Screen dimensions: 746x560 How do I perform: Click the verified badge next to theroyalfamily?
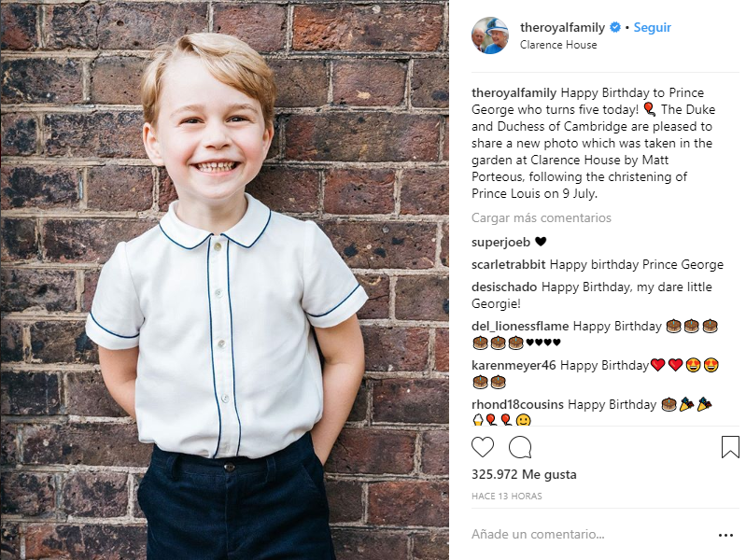[615, 28]
